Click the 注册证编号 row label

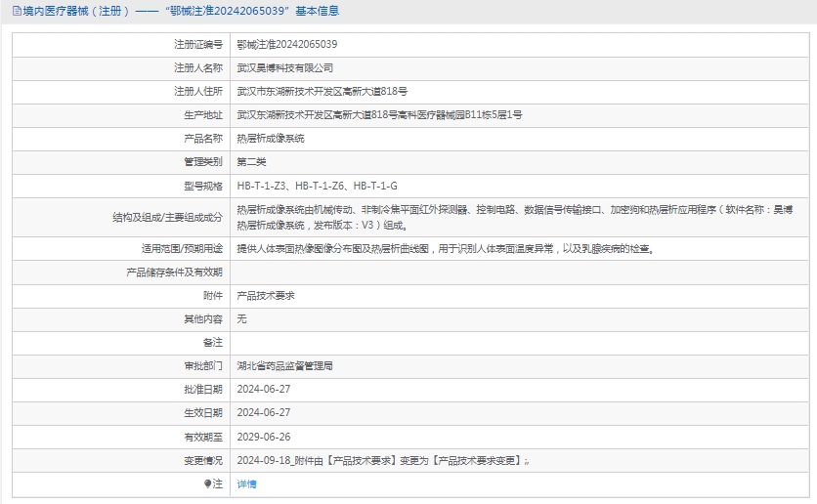[x=197, y=45]
